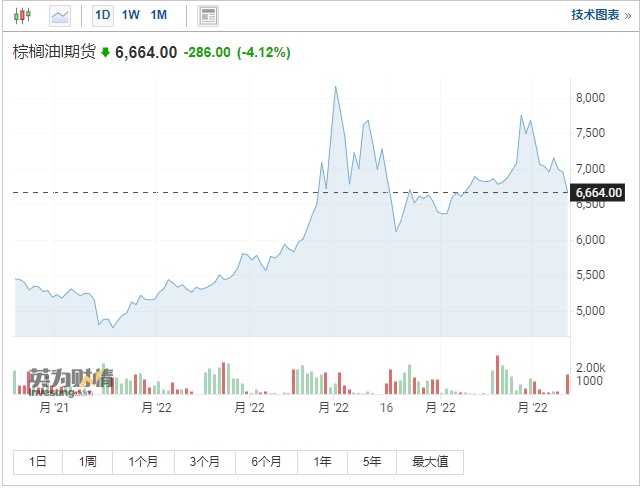643x488 pixels.
Task: Choose the 3个月 range
Action: (205, 461)
